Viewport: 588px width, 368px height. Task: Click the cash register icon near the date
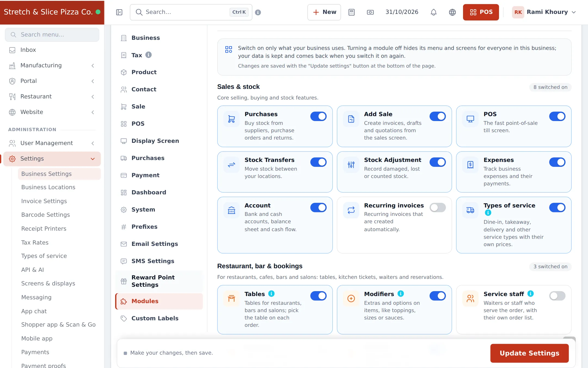coord(370,12)
